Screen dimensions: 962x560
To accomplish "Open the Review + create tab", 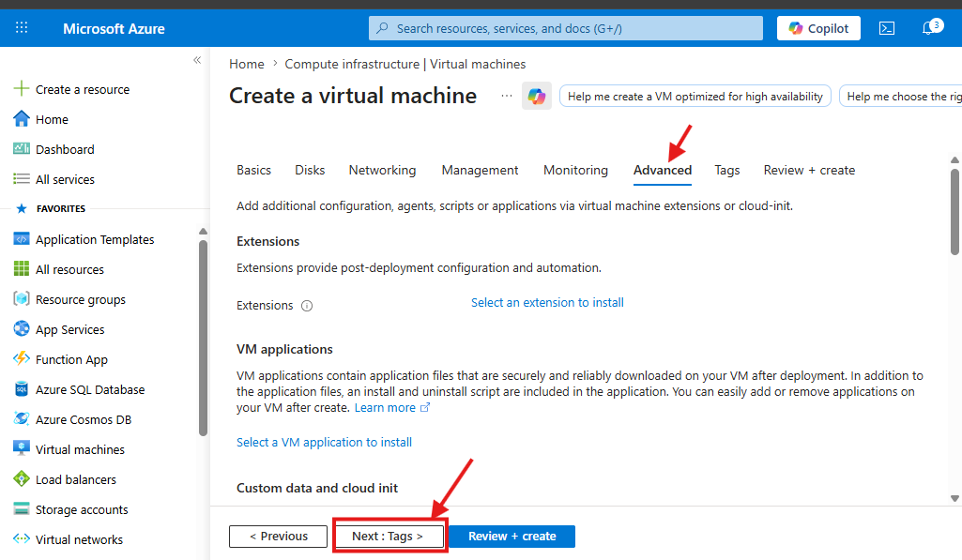I will [x=809, y=170].
